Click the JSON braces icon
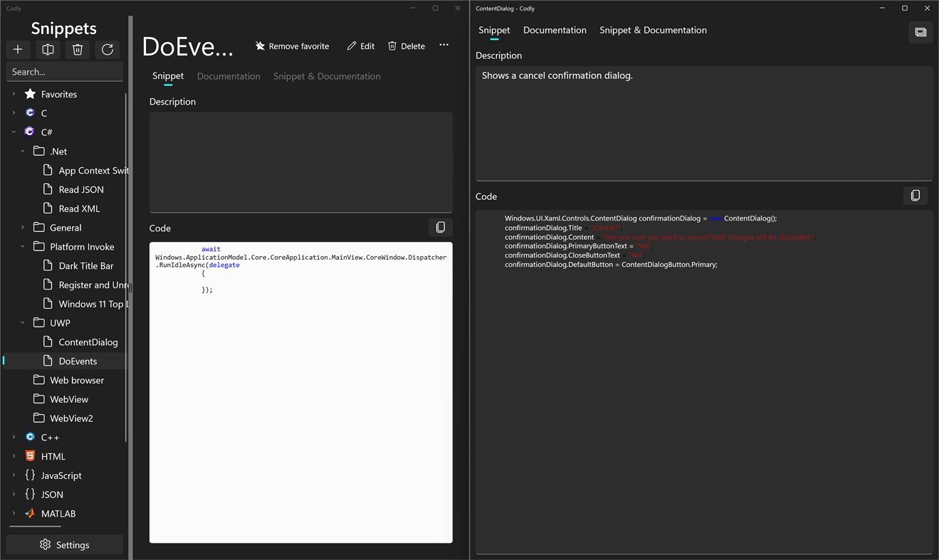This screenshot has height=560, width=939. click(x=30, y=494)
